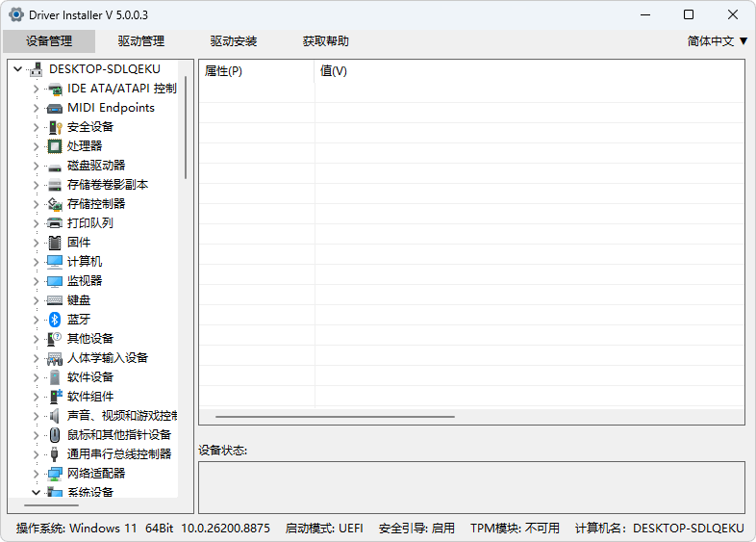Click the 安全引导: 启用 status text

416,529
